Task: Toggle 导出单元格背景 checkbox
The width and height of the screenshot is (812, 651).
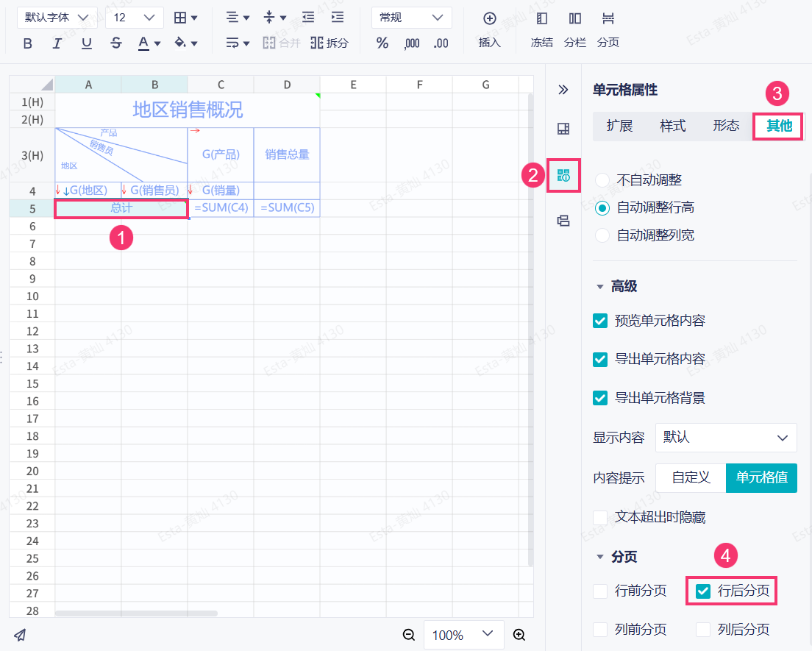Action: point(600,398)
